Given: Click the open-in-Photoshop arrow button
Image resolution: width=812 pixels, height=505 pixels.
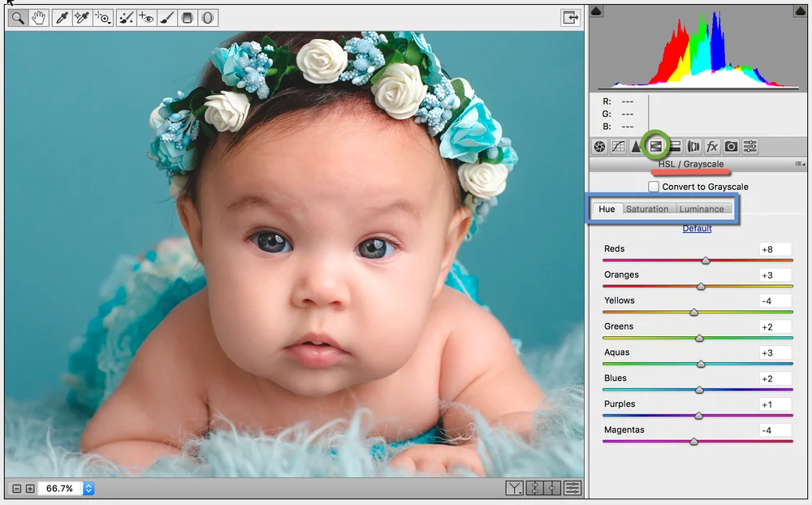Looking at the screenshot, I should (x=572, y=16).
